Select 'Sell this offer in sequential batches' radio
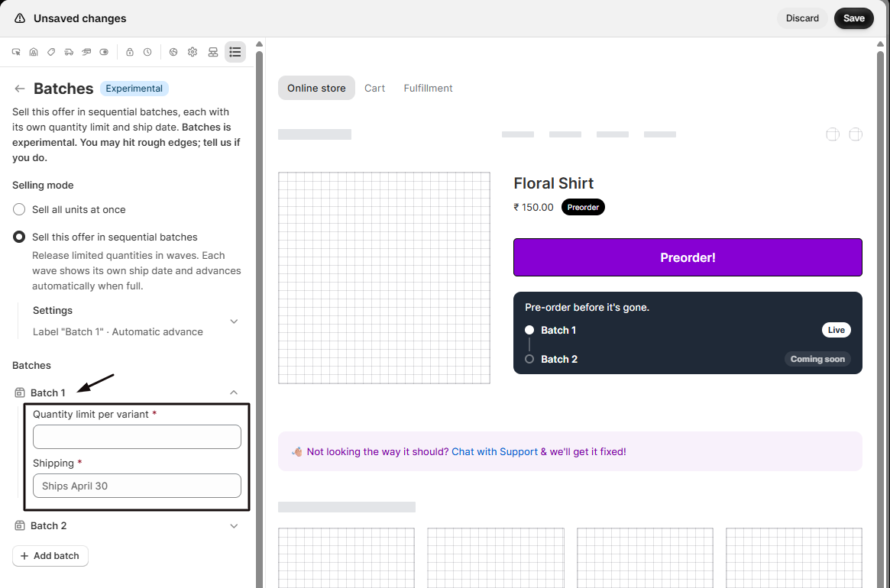 pyautogui.click(x=19, y=237)
